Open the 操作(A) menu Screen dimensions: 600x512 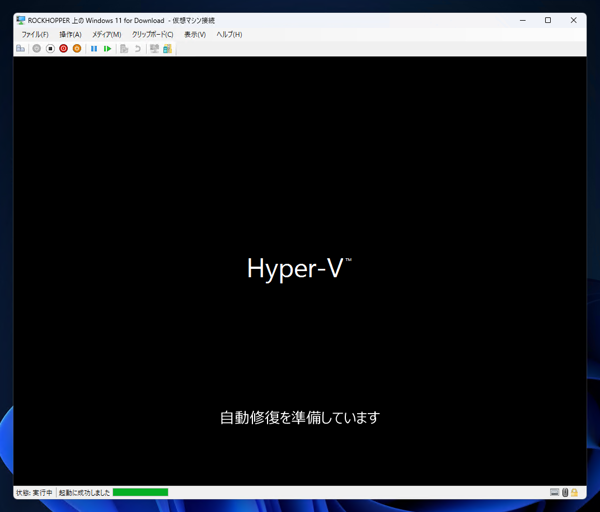[x=70, y=34]
